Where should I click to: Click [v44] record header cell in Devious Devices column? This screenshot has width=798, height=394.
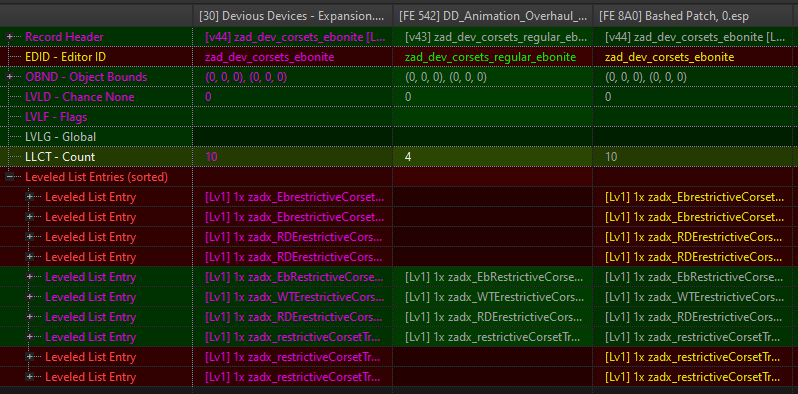296,37
